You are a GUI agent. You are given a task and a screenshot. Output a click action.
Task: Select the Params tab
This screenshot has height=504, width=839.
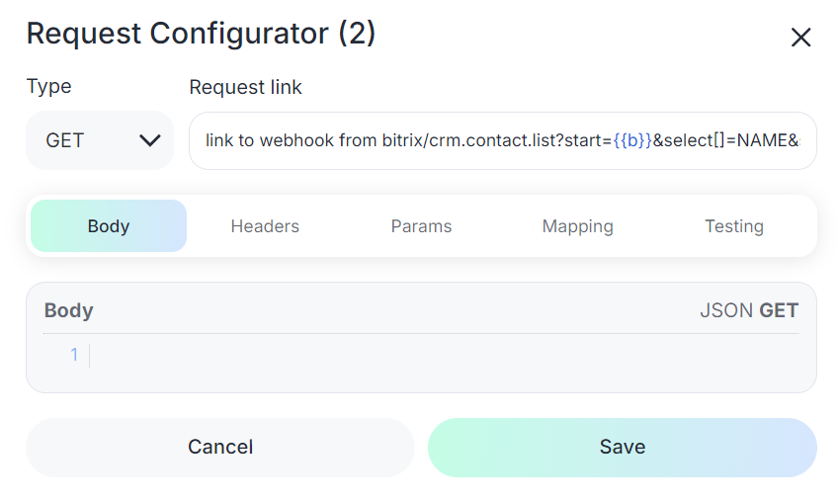tap(421, 226)
